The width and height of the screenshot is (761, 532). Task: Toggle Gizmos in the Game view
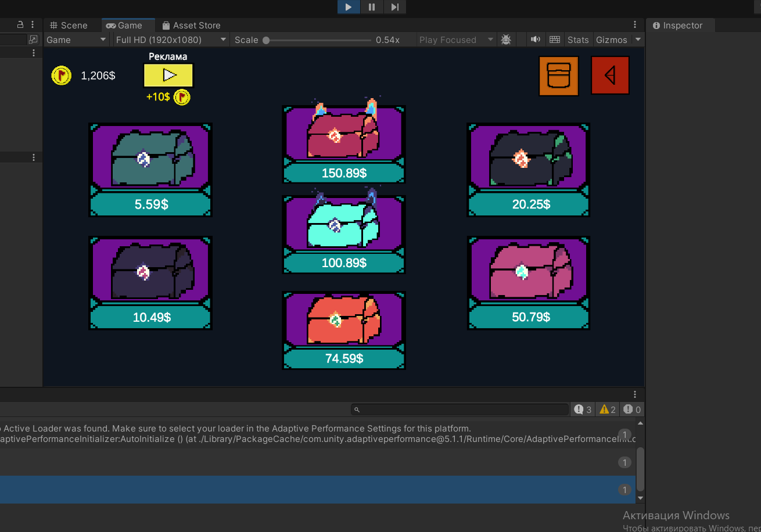(x=612, y=39)
